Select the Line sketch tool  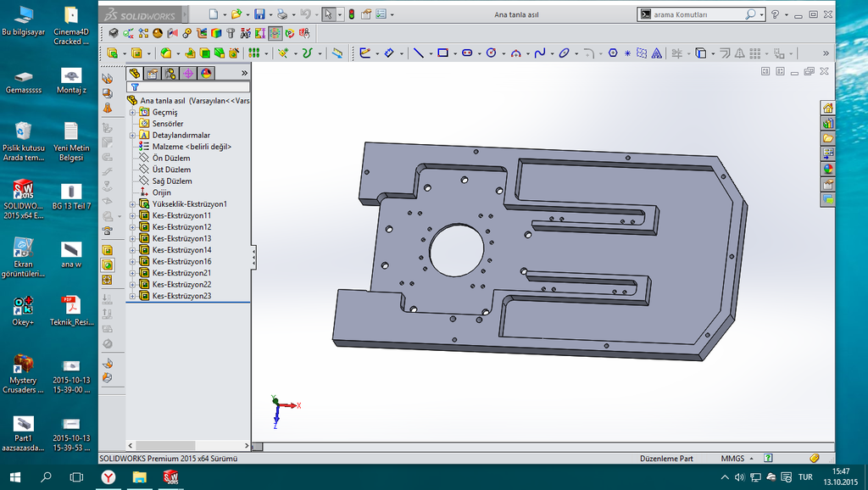pyautogui.click(x=417, y=53)
